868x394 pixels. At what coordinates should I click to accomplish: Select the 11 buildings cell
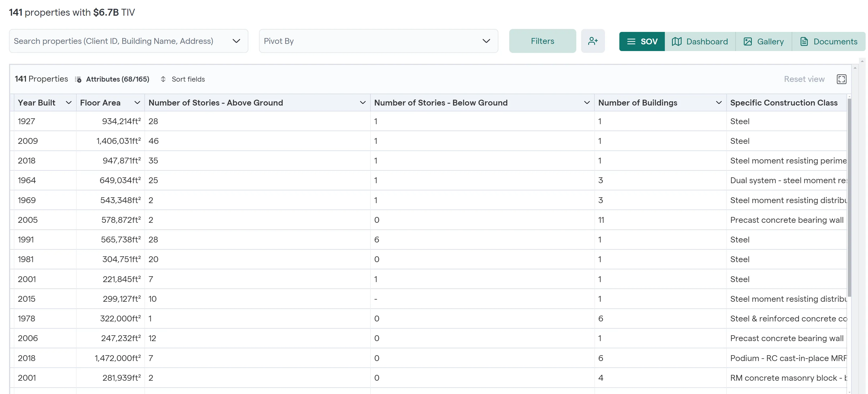pos(660,220)
